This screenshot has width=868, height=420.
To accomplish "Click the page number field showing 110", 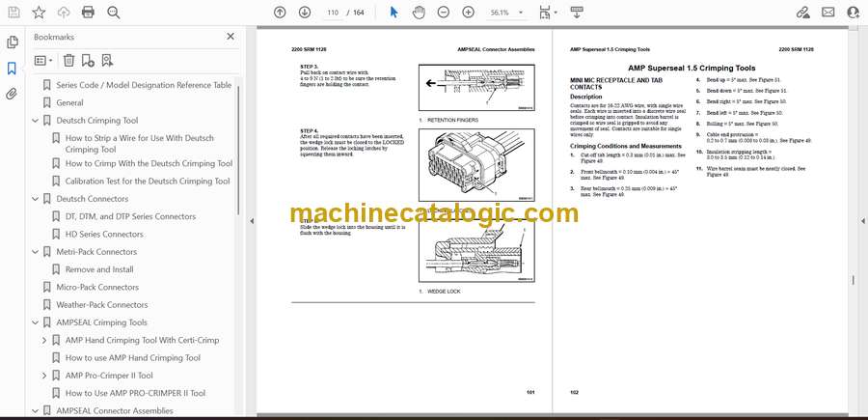I will (332, 13).
